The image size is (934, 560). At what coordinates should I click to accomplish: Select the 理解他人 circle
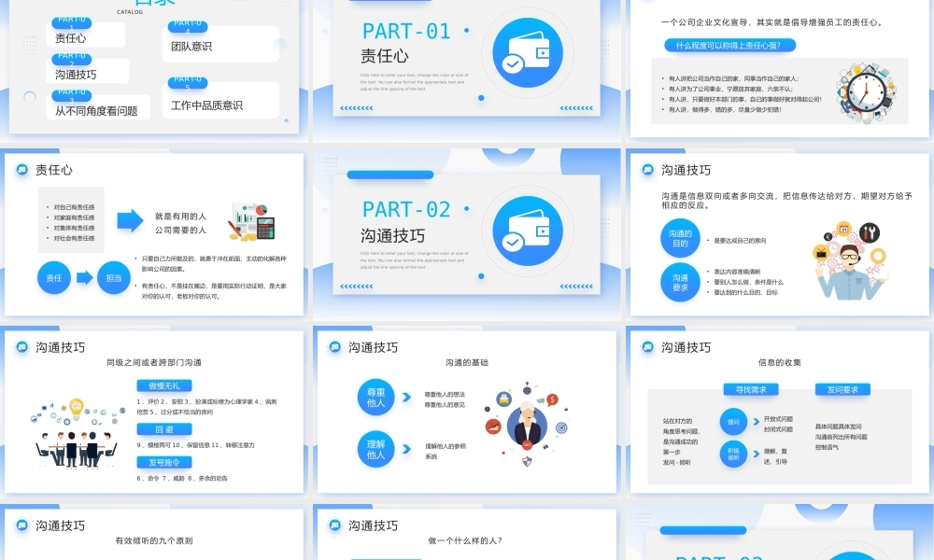(x=375, y=449)
